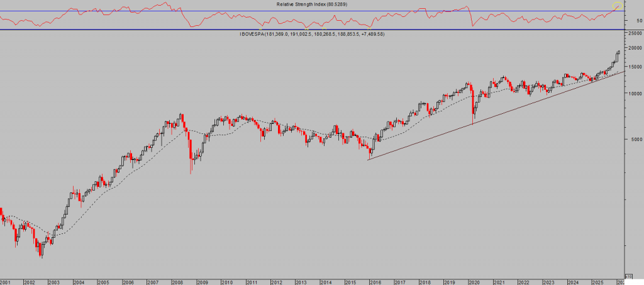Click the thick blue divider between panels
This screenshot has width=644, height=285.
click(314, 30)
